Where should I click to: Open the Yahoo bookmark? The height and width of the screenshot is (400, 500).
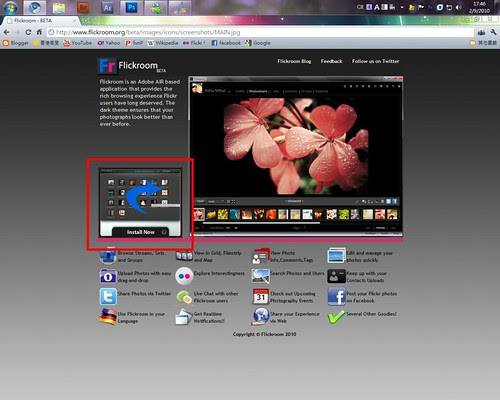click(109, 43)
